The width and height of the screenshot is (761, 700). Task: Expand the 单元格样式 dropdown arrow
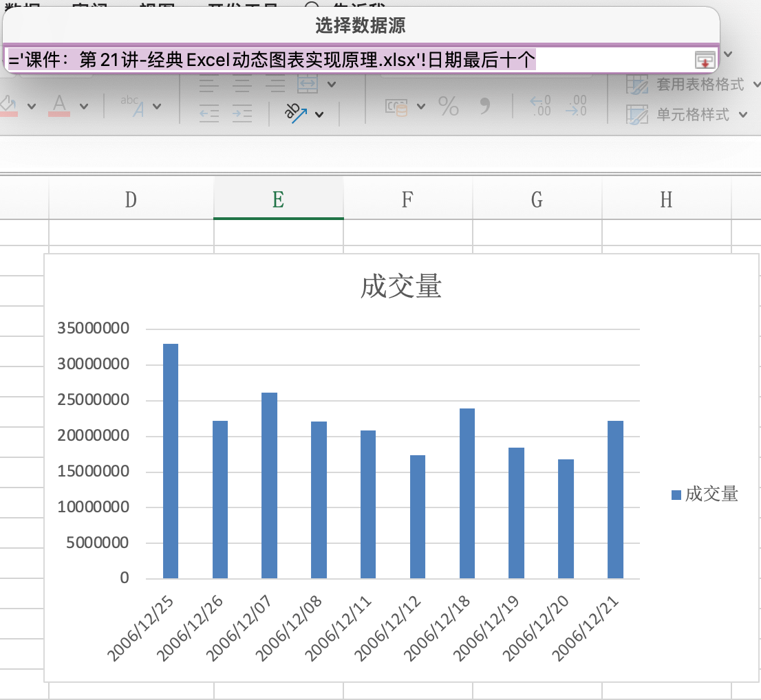coord(743,115)
